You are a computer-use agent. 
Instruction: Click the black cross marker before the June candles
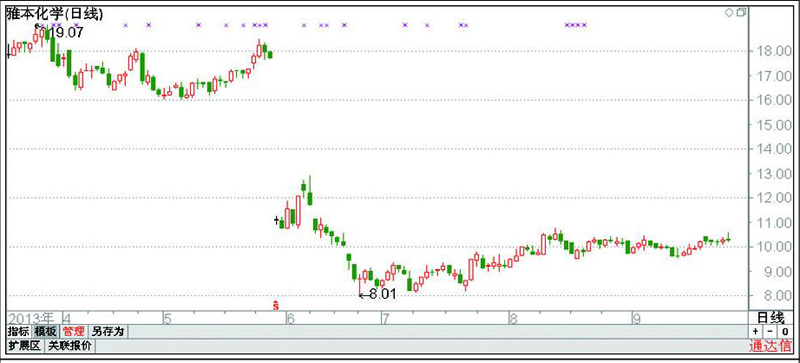276,220
